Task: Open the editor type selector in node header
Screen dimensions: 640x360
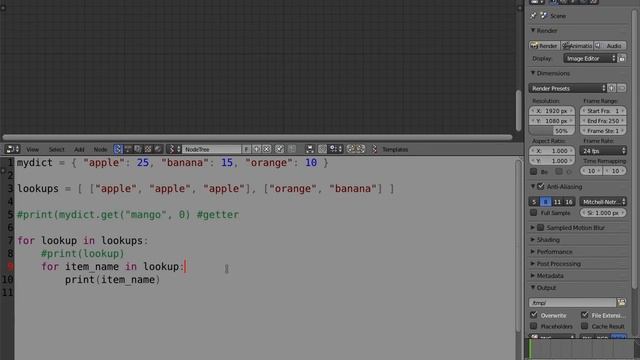Action: coord(12,149)
